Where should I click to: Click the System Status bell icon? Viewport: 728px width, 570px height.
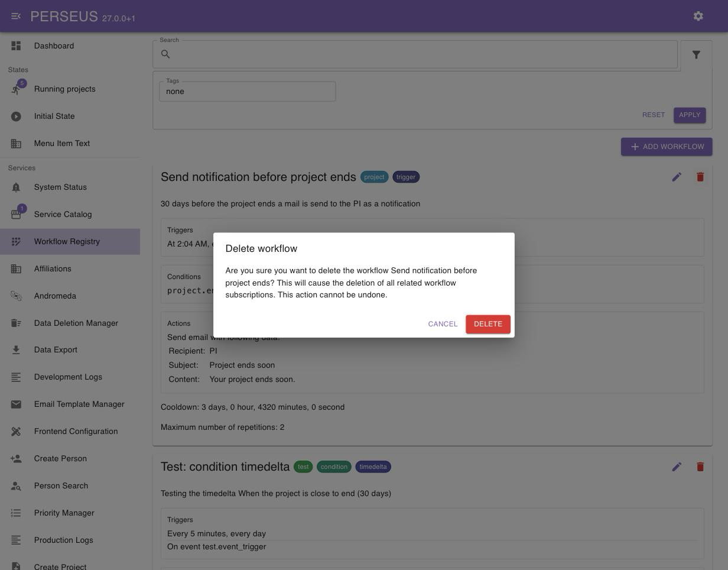[16, 187]
